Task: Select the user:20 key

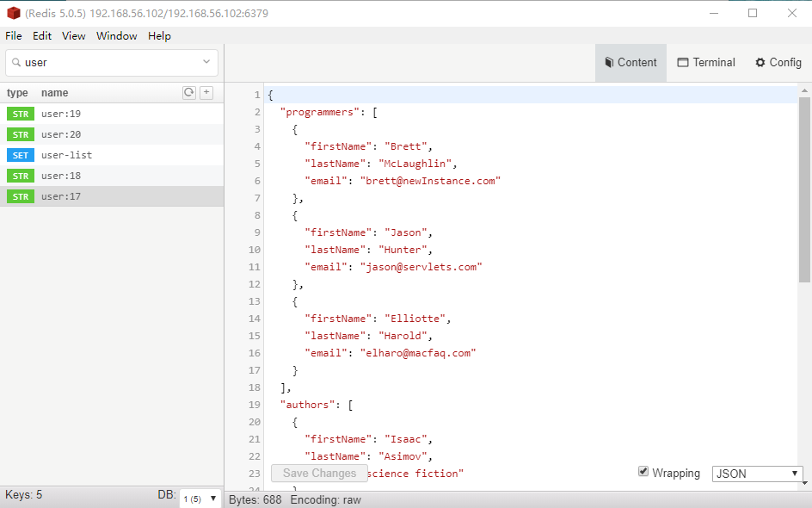Action: (x=112, y=134)
